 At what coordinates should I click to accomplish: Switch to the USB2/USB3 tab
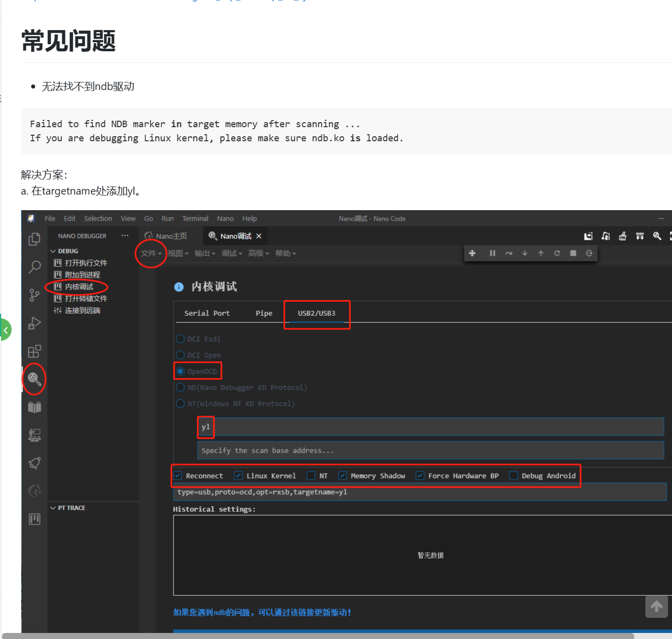317,313
